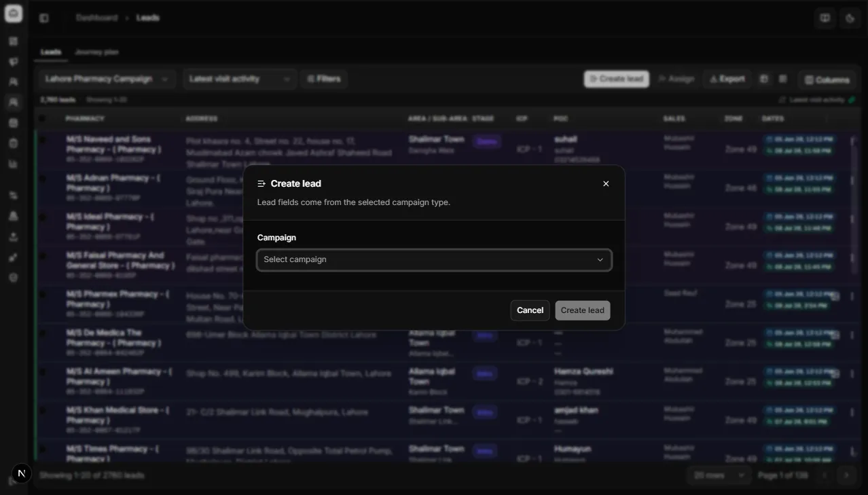Image resolution: width=868 pixels, height=495 pixels.
Task: Open the 20 rows page-size dropdown
Action: 719,475
